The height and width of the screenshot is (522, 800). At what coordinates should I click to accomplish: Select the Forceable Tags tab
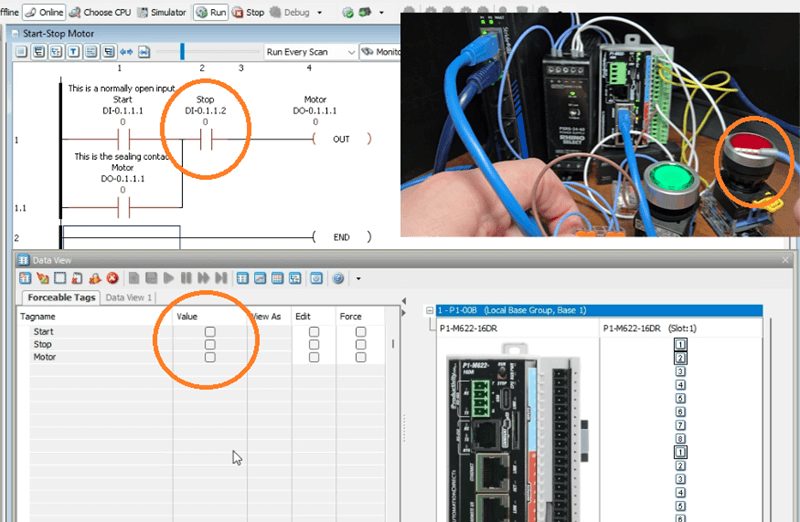click(60, 298)
